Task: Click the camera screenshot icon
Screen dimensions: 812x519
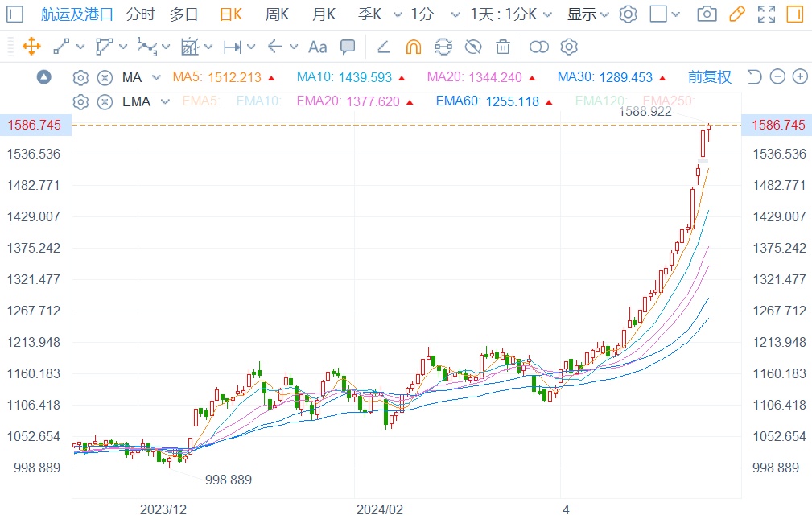Action: (x=707, y=14)
